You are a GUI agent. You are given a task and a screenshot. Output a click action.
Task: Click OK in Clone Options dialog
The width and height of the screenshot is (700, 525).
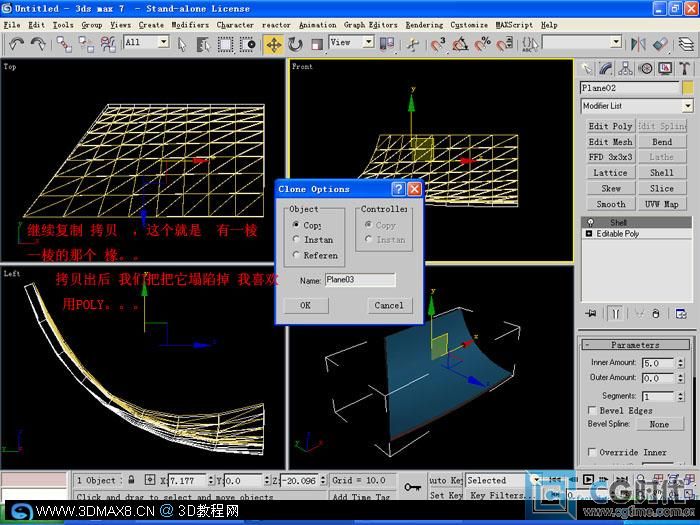pyautogui.click(x=305, y=305)
